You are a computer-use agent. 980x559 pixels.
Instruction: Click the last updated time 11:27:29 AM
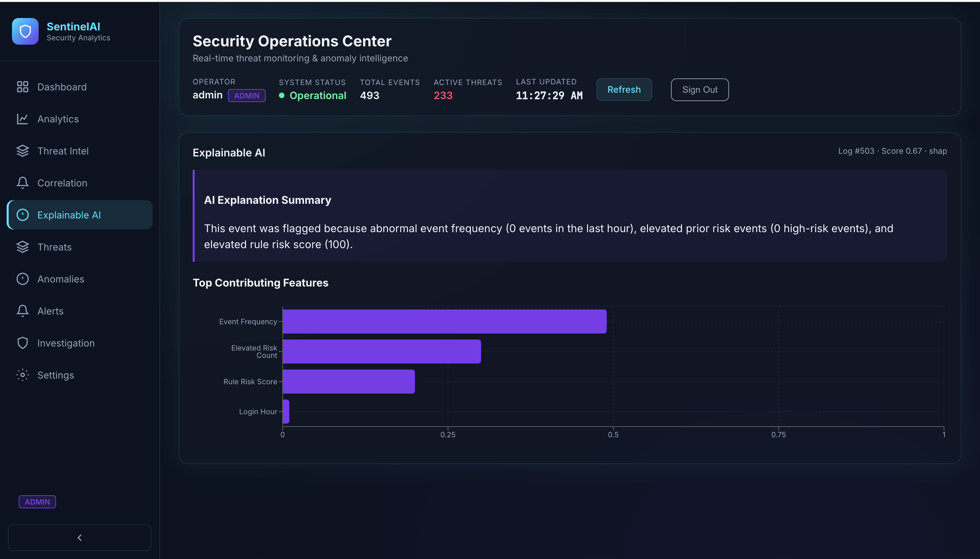(549, 96)
